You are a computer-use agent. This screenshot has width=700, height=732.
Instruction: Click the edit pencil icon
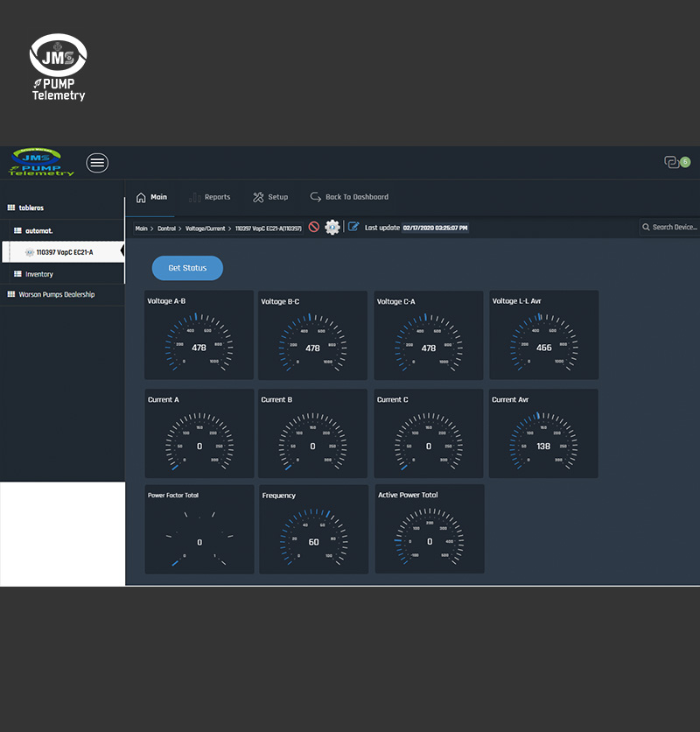(x=353, y=227)
